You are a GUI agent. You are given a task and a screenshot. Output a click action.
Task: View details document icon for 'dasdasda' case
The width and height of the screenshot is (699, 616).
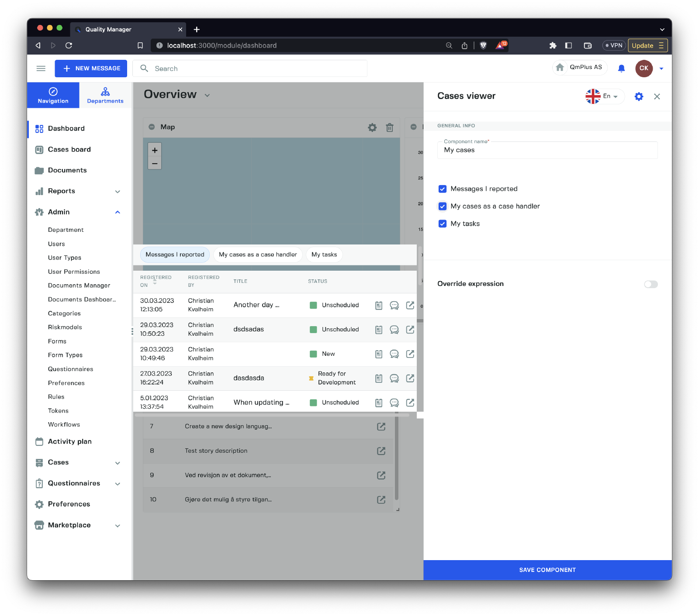point(379,379)
